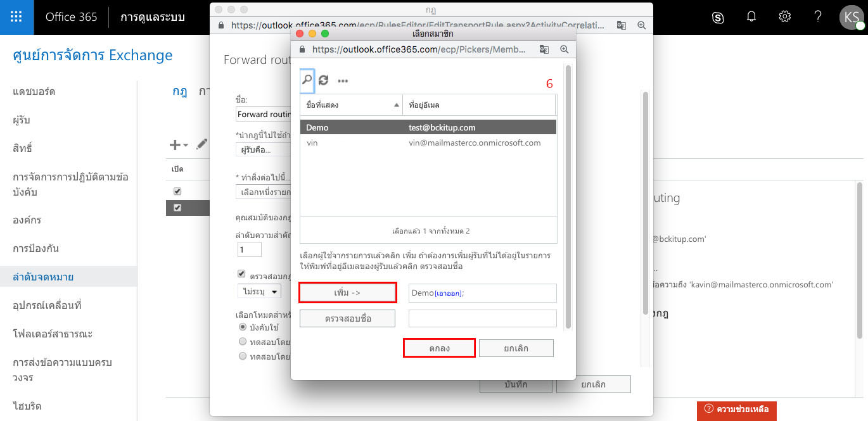The image size is (868, 421).
Task: Open แดชบอร์ด in sidebar
Action: (34, 92)
